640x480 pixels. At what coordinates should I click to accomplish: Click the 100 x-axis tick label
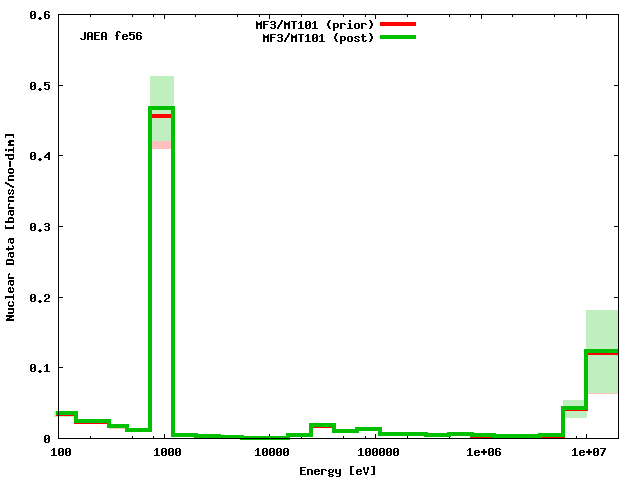pyautogui.click(x=60, y=453)
